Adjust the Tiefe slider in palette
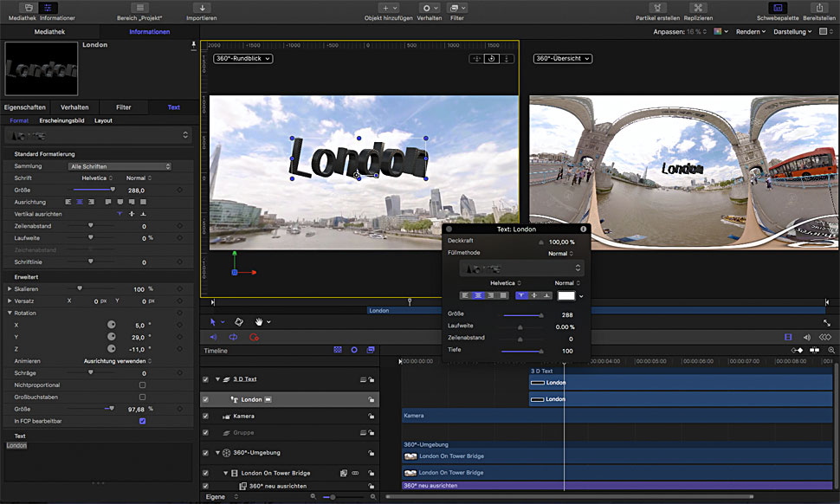Screen dimensions: 840x504 point(522,351)
